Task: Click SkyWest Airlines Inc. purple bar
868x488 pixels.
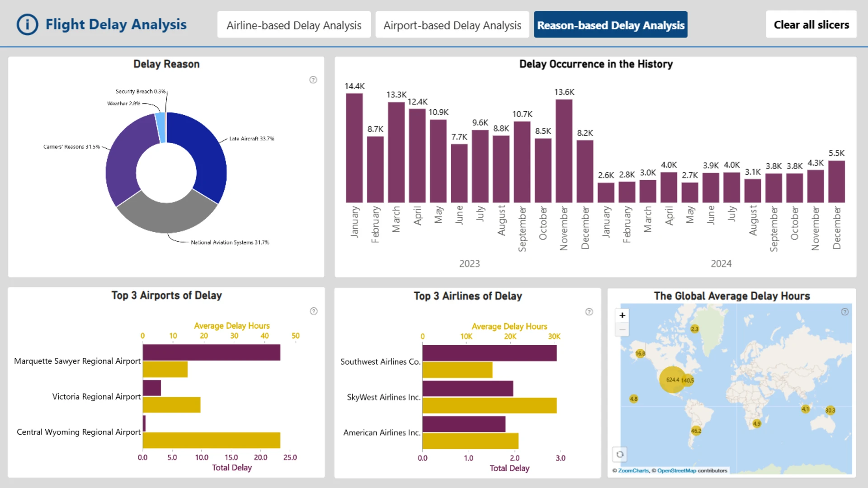Action: pyautogui.click(x=468, y=389)
